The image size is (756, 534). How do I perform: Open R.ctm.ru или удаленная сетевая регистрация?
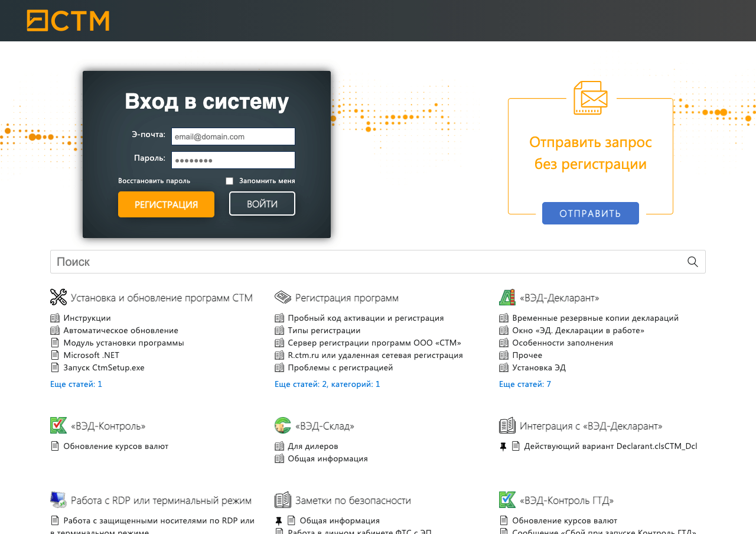click(x=376, y=355)
